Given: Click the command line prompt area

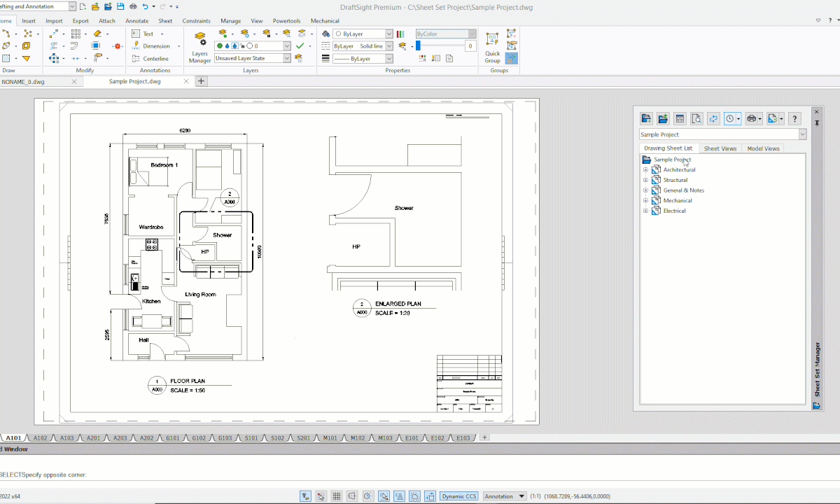Looking at the screenshot, I should tap(420, 475).
